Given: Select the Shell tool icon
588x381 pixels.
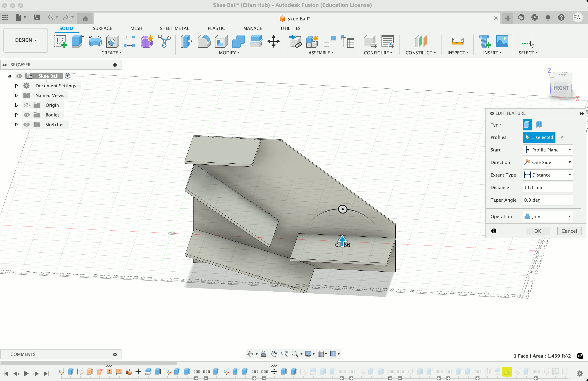Looking at the screenshot, I should click(x=221, y=41).
